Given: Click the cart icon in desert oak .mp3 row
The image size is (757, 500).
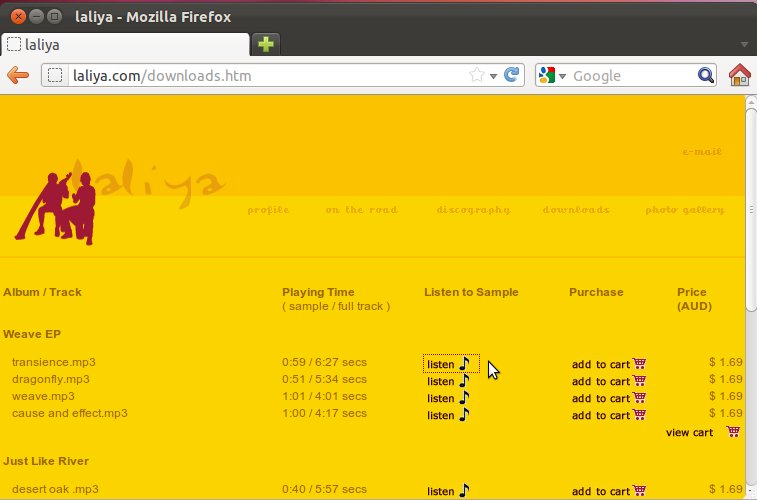Looking at the screenshot, I should click(x=639, y=490).
